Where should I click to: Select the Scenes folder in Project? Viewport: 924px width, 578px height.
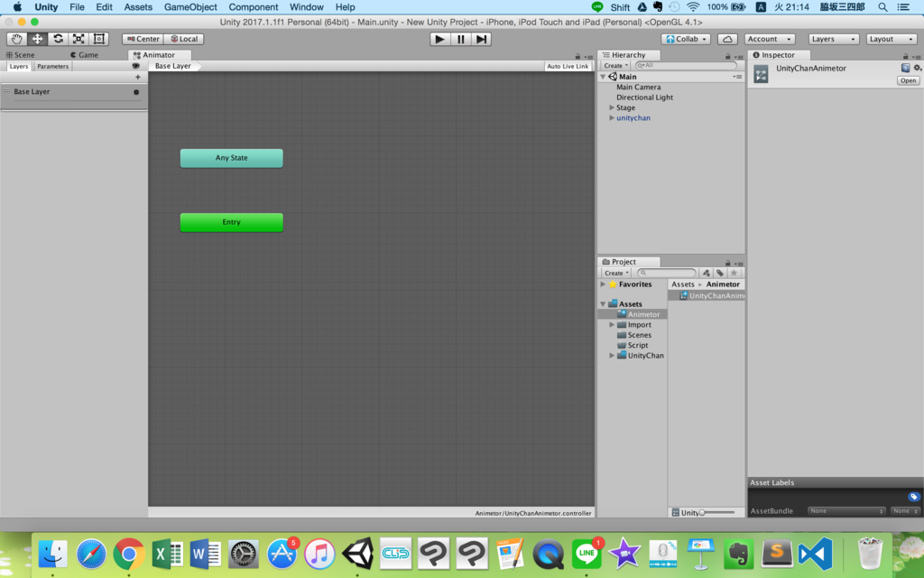[x=640, y=335]
